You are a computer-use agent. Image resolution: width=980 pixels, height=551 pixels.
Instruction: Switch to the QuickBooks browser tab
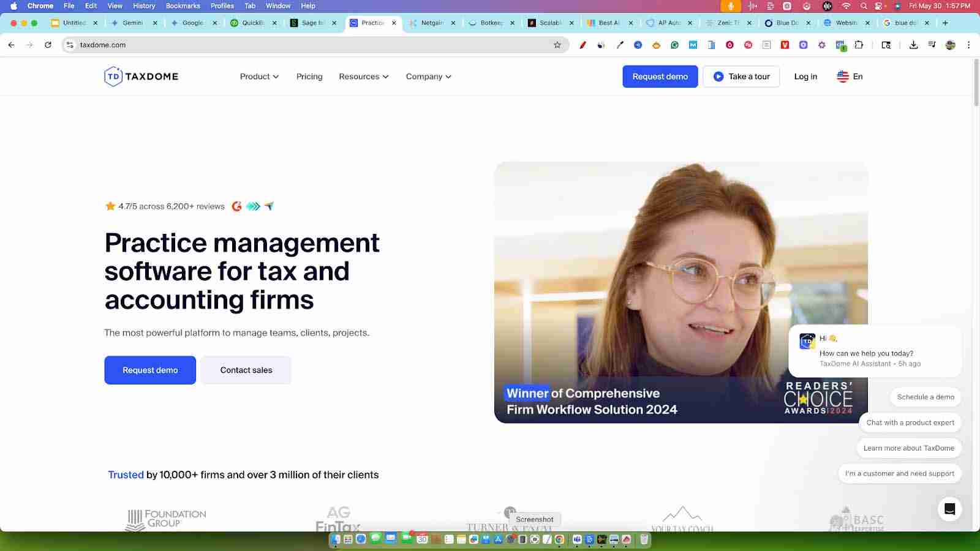pyautogui.click(x=252, y=23)
